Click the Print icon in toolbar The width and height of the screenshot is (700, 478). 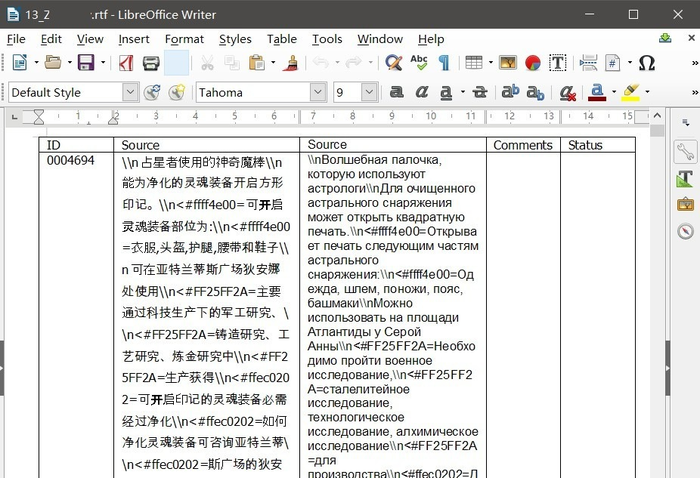point(151,63)
